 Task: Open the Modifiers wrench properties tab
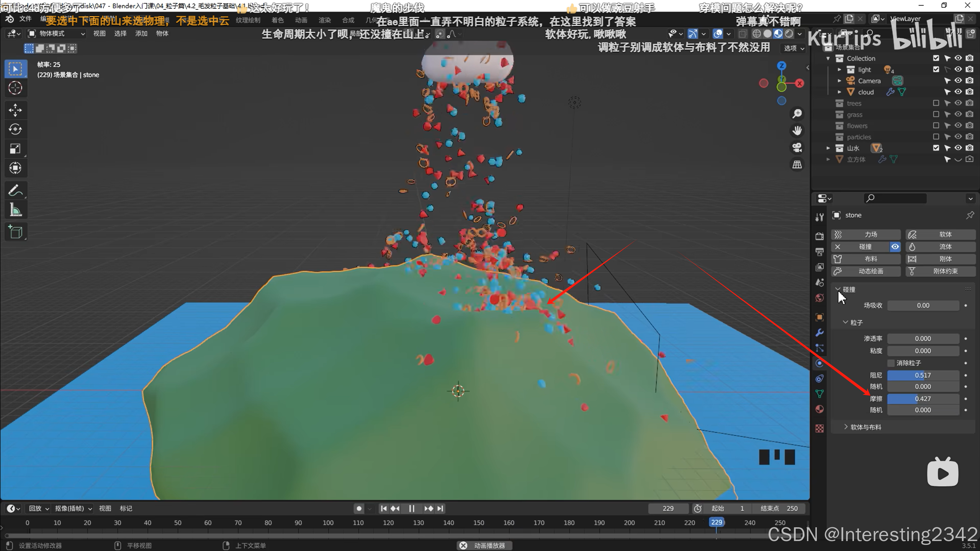820,333
